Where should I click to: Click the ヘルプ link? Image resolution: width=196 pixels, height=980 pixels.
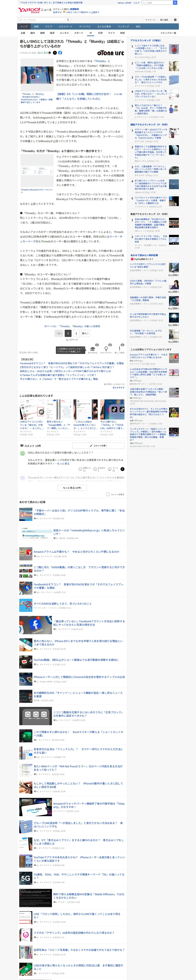click(136, 3)
